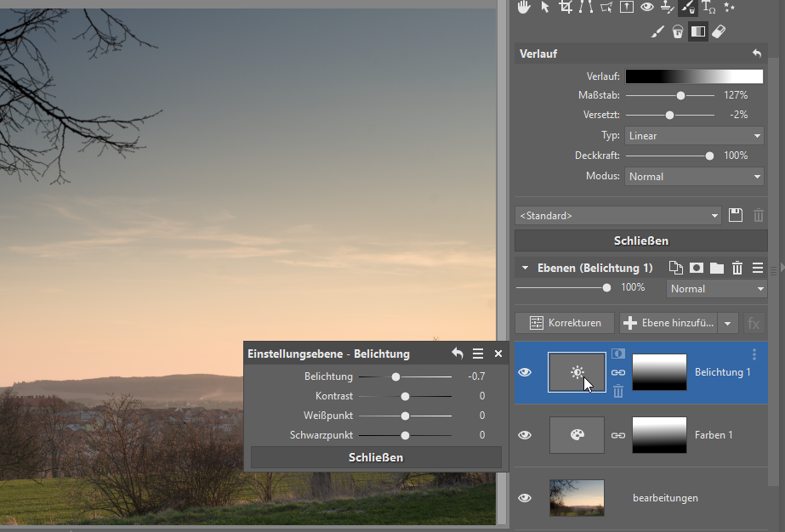The width and height of the screenshot is (785, 532).
Task: Select the Crop tool in the toolbar
Action: 565,8
